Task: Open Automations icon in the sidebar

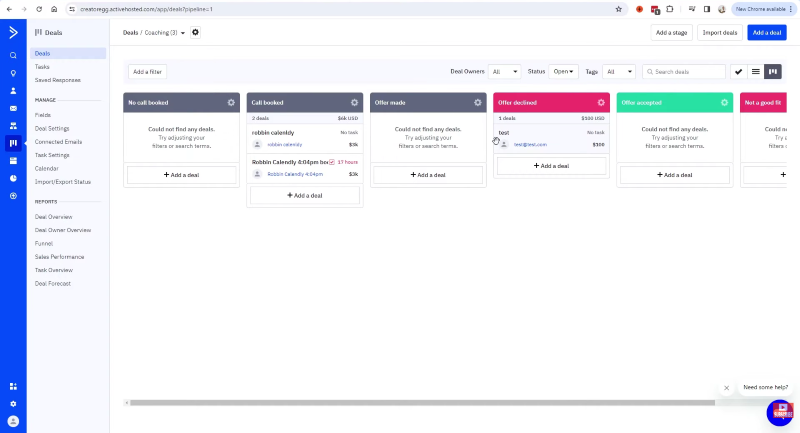Action: pyautogui.click(x=13, y=125)
